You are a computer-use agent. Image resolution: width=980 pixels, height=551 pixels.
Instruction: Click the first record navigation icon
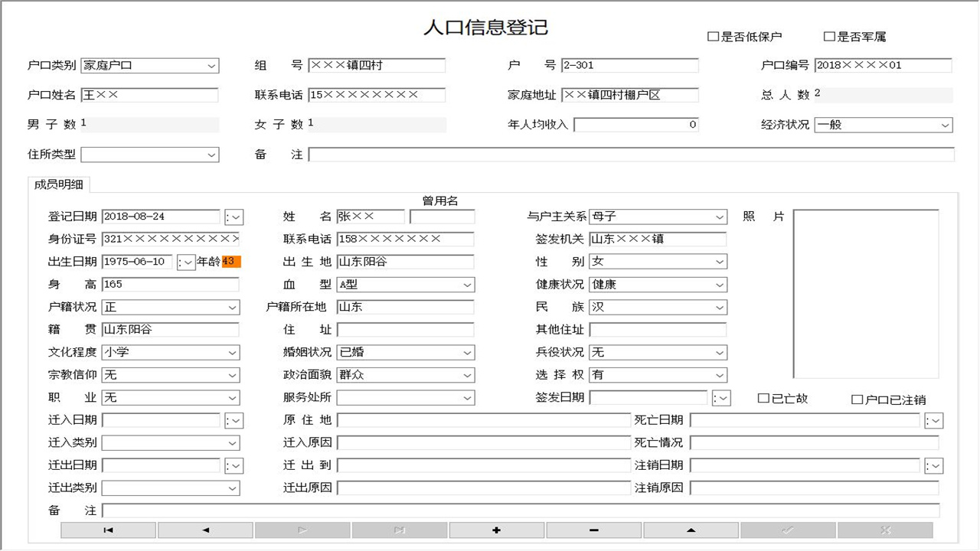point(109,530)
